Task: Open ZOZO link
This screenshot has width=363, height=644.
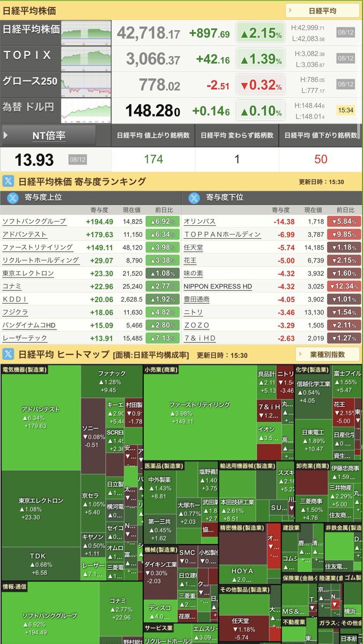Action: 196,325
